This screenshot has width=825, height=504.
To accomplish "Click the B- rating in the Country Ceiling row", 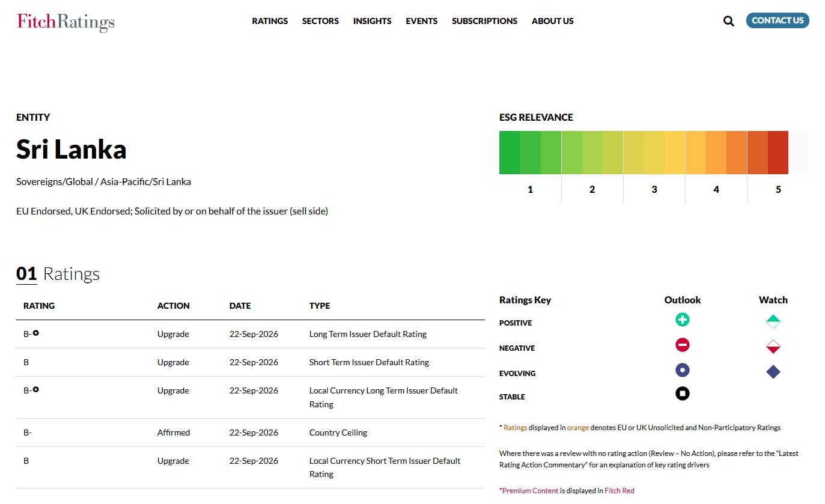I will coord(28,433).
